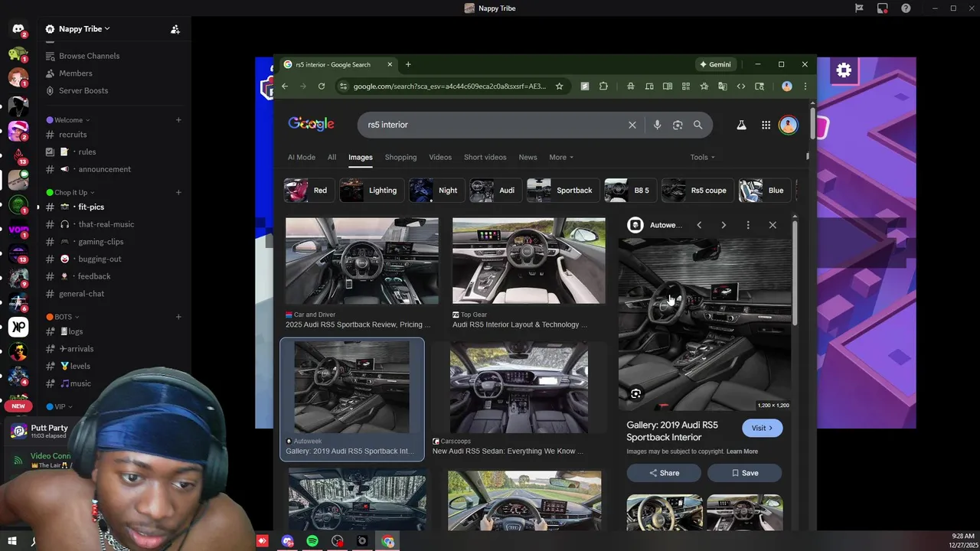Open the translate extension icon
980x551 pixels.
point(722,86)
